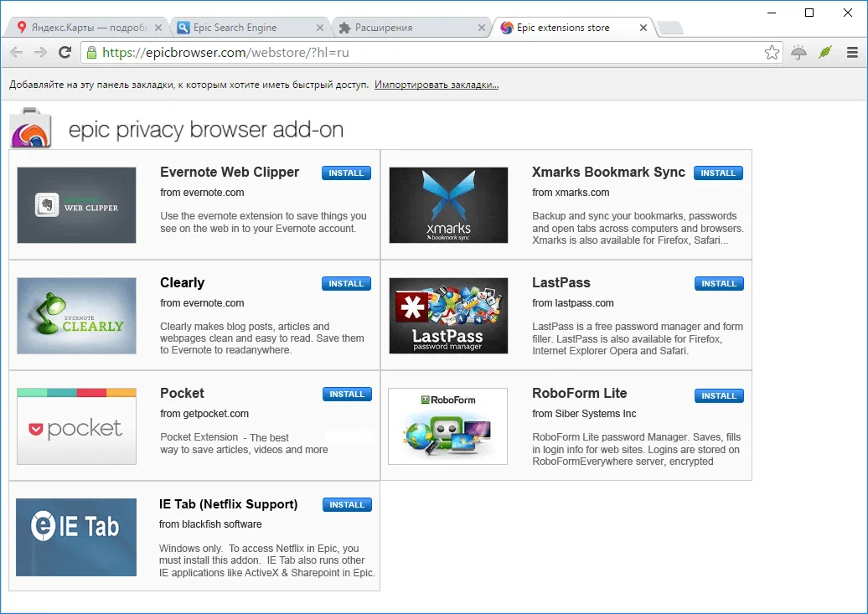868x614 pixels.
Task: Switch to the Яндекс.Карты tab
Action: [85, 28]
